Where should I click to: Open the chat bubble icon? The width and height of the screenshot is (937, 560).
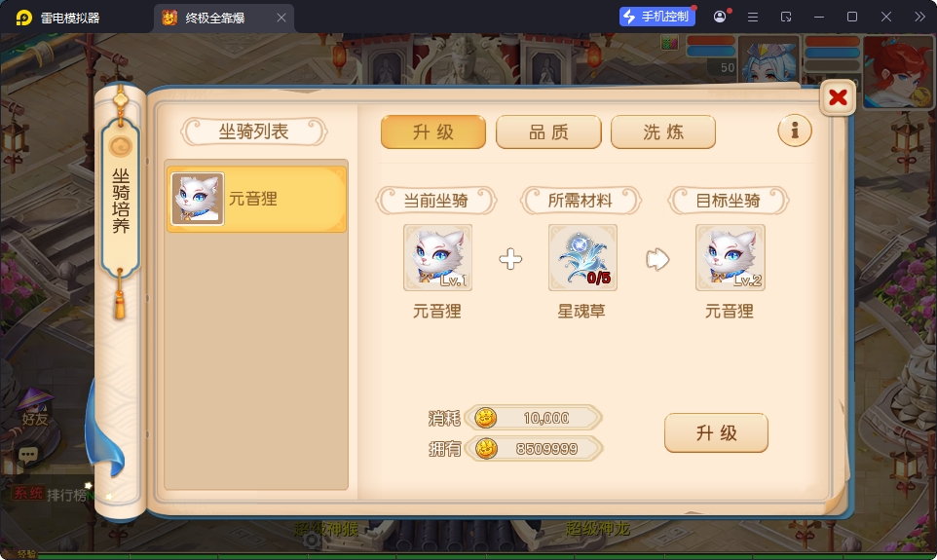(28, 456)
